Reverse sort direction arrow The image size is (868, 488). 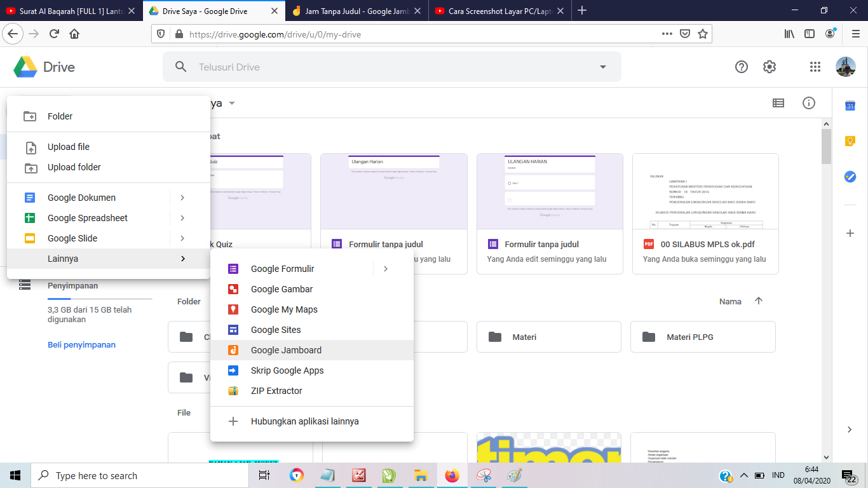(759, 301)
